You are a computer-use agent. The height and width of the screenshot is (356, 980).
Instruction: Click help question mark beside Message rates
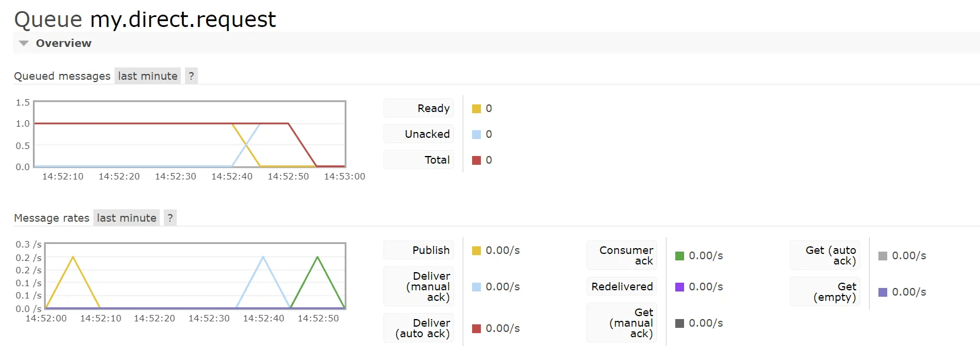(x=170, y=218)
